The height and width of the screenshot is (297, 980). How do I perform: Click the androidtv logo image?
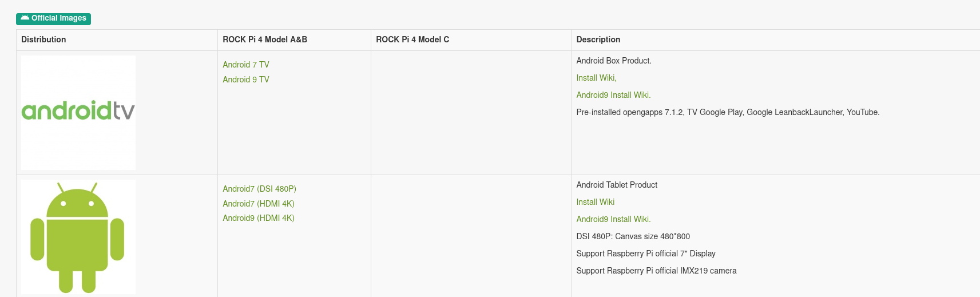tap(78, 112)
